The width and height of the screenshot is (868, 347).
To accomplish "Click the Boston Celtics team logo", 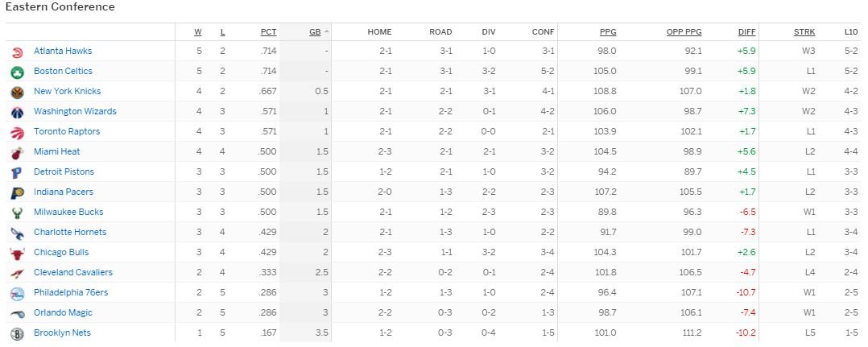I will (18, 72).
